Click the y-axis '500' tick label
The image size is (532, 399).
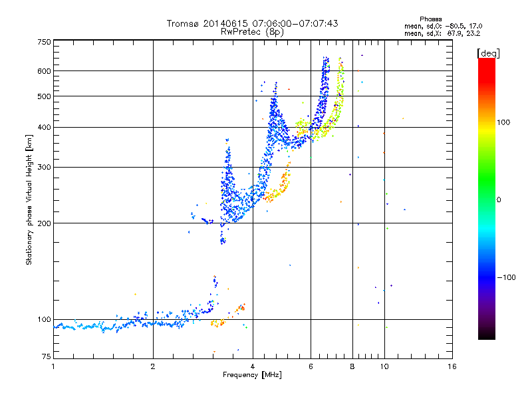coord(44,96)
